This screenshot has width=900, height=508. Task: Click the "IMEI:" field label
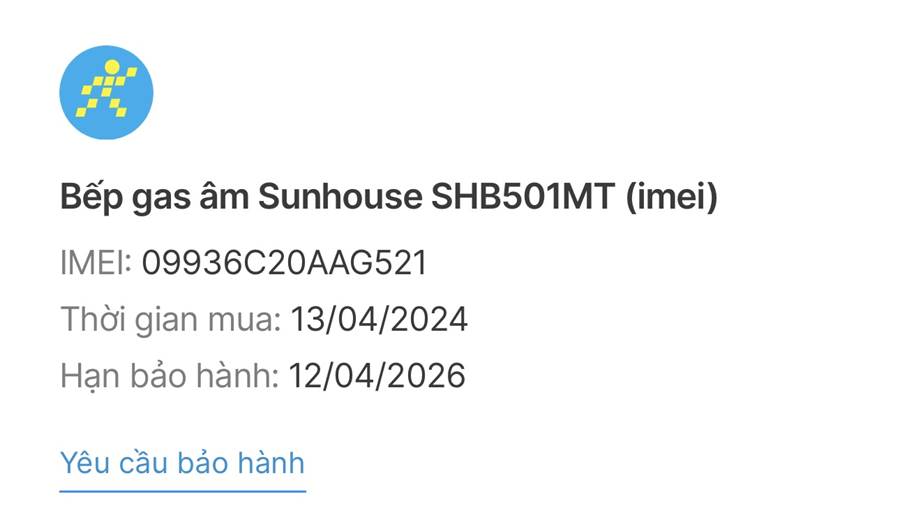(96, 263)
